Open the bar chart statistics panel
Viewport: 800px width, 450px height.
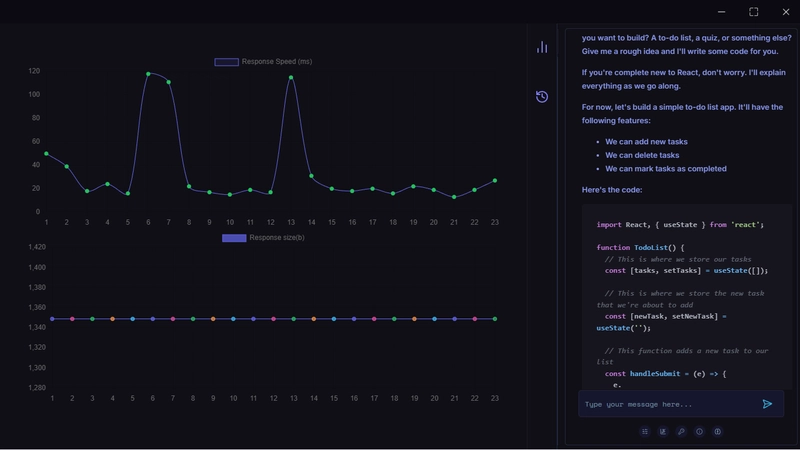click(x=542, y=47)
